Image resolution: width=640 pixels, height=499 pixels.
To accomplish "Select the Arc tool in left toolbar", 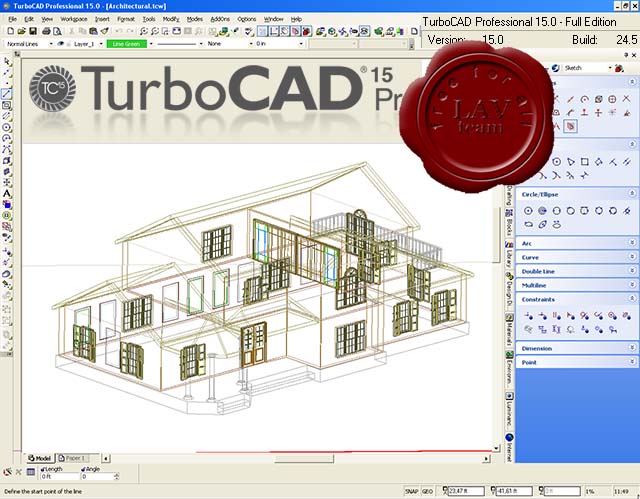I will tap(7, 139).
